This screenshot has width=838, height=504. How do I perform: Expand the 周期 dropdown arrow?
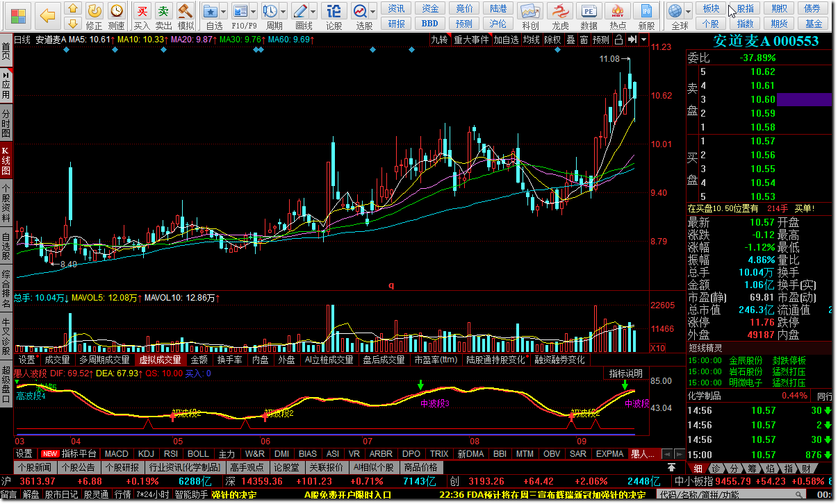tap(283, 12)
